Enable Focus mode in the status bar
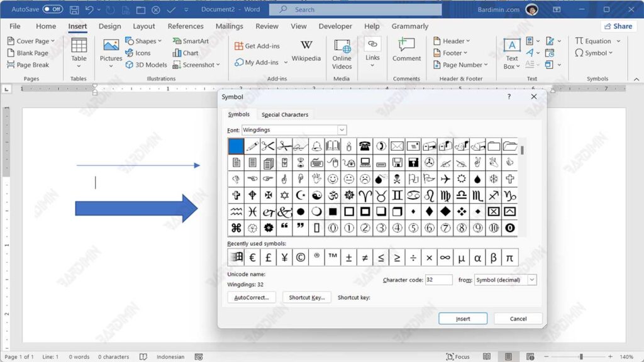Image resolution: width=644 pixels, height=362 pixels. tap(458, 356)
